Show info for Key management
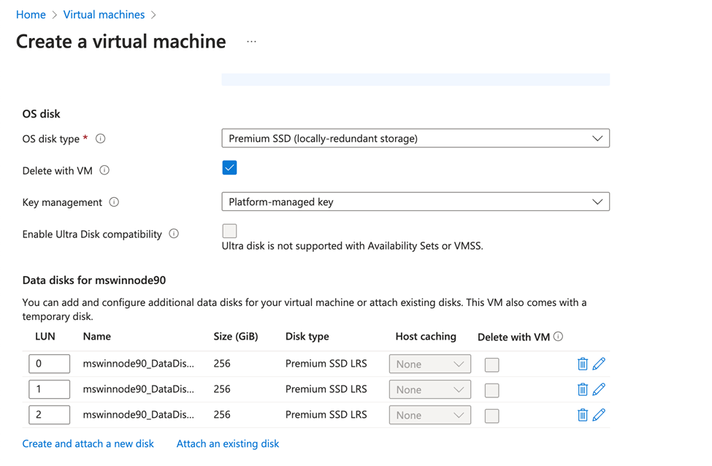The height and width of the screenshot is (466, 712). pyautogui.click(x=114, y=202)
